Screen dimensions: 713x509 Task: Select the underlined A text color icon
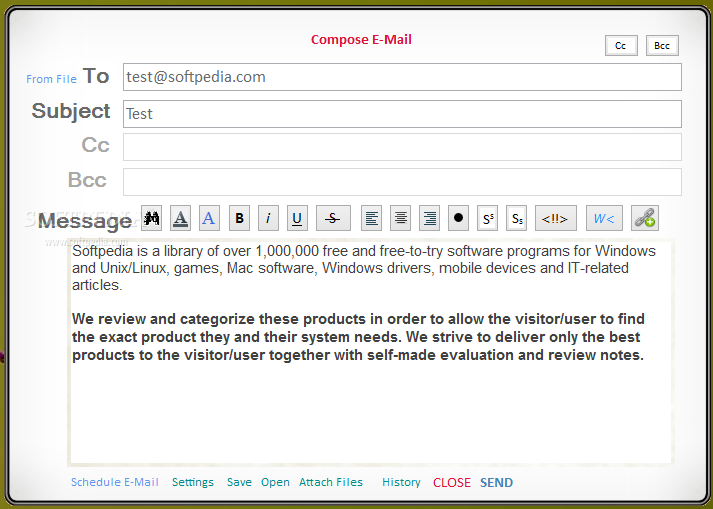tap(181, 218)
